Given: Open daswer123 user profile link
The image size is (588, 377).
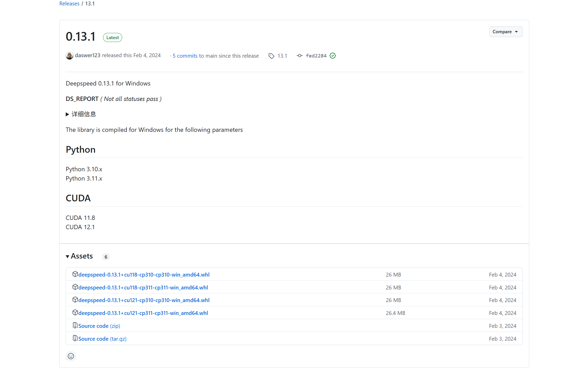Looking at the screenshot, I should (x=88, y=55).
